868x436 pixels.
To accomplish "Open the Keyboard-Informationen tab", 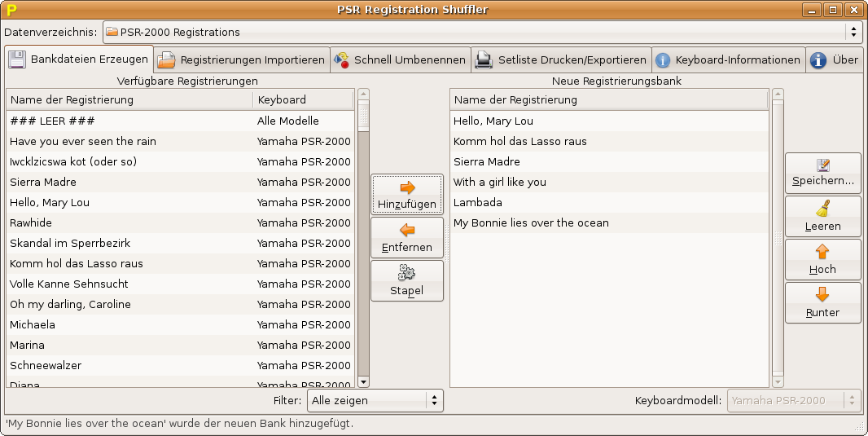I will pos(728,60).
